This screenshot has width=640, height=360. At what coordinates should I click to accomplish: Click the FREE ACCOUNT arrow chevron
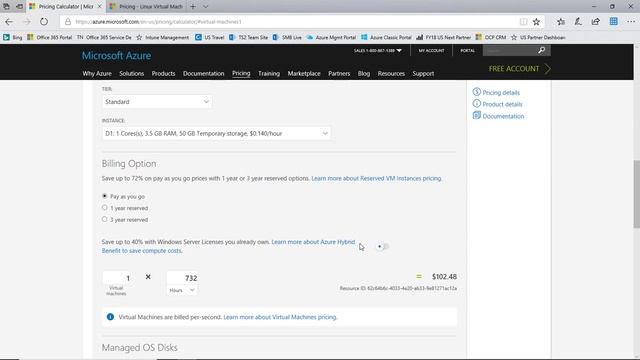click(547, 69)
